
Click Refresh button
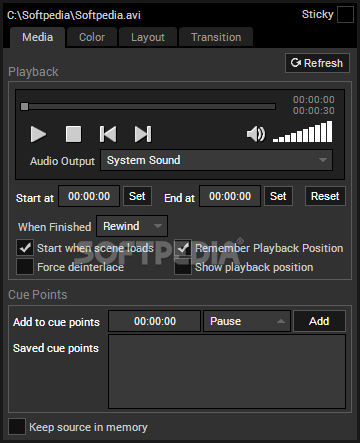coord(317,63)
